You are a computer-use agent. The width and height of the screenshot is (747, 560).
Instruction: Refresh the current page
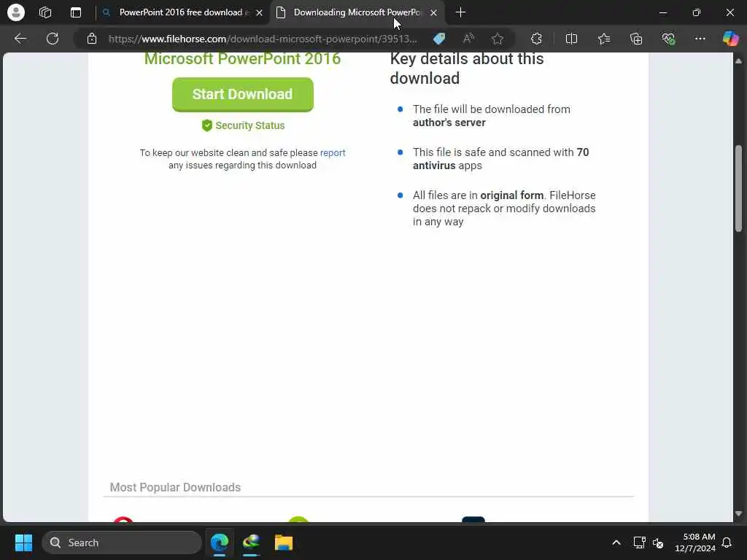[x=53, y=39]
